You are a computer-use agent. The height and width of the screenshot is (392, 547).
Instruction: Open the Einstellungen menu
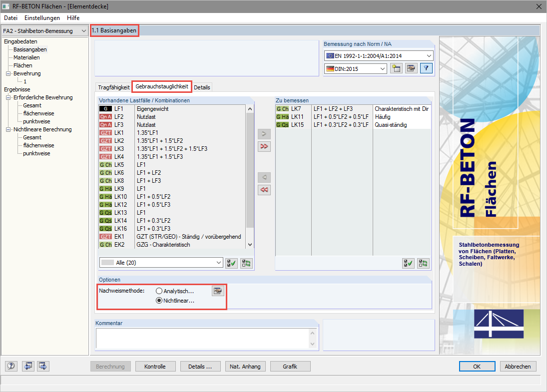(x=42, y=18)
